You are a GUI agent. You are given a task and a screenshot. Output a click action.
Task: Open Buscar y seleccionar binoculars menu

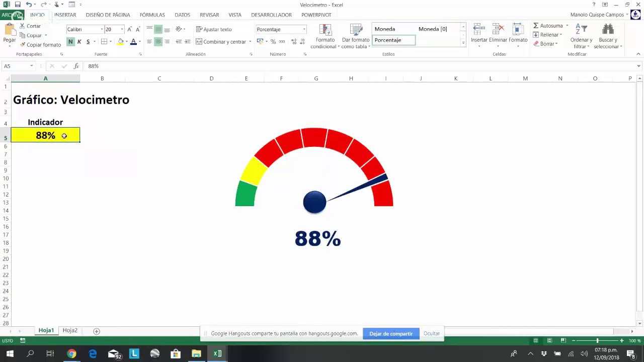608,36
